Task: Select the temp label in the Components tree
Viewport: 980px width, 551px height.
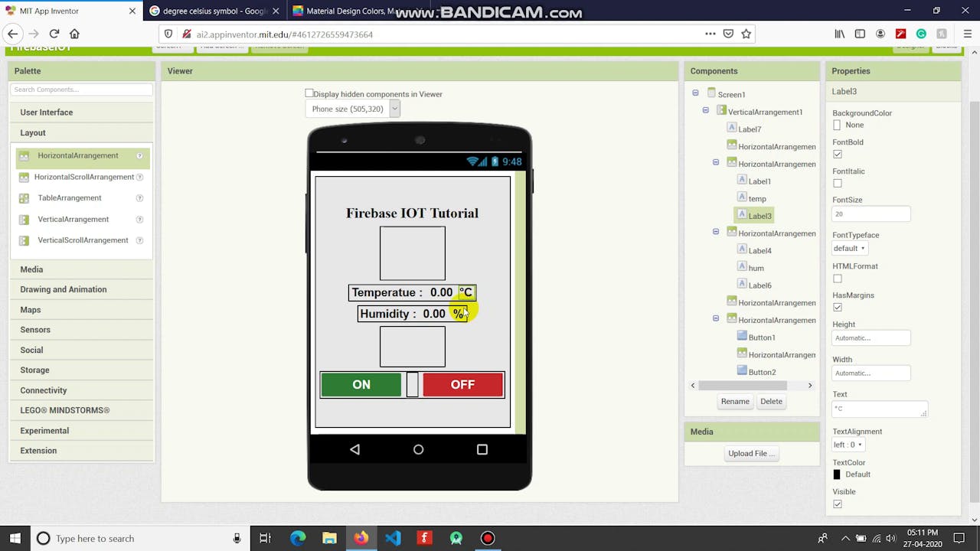Action: (756, 198)
